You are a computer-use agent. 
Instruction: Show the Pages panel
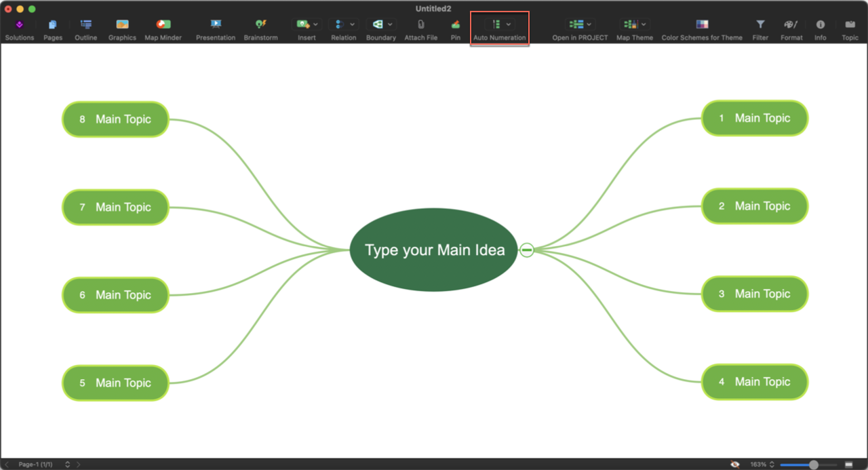click(53, 29)
